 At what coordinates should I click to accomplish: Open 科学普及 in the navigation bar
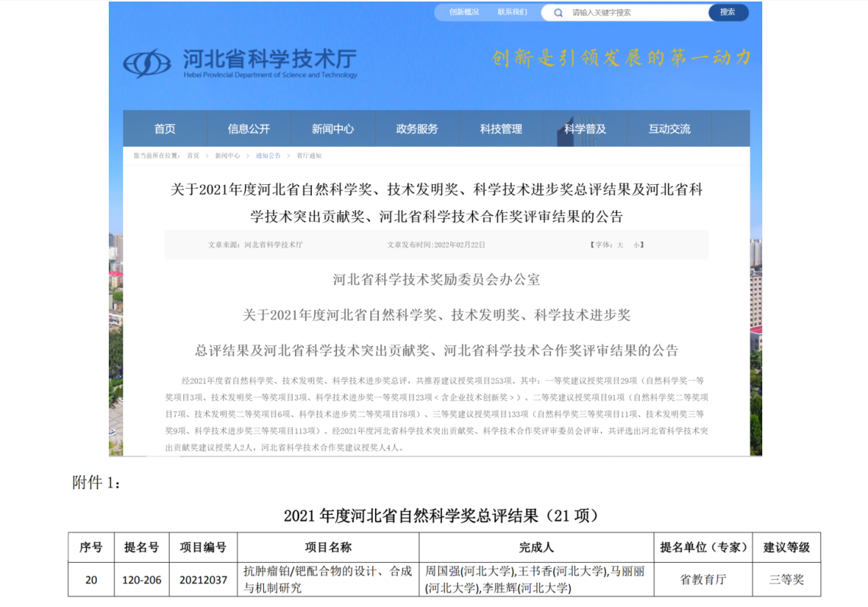585,129
